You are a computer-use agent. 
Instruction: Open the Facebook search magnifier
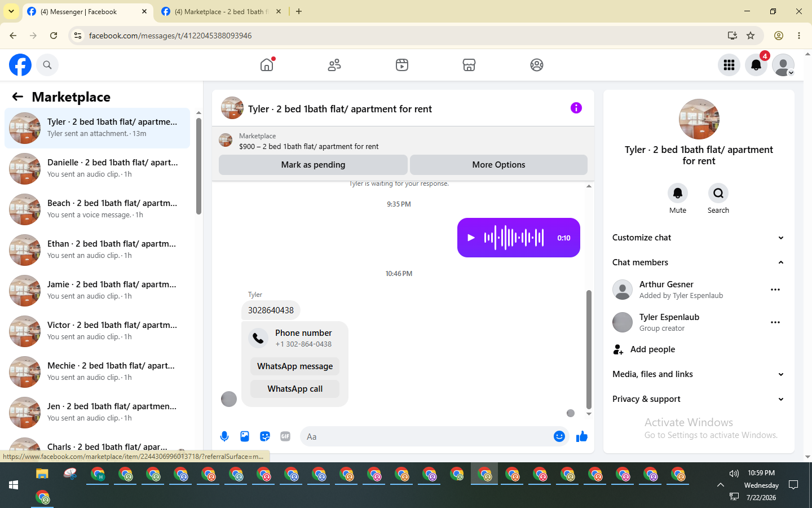pos(47,65)
